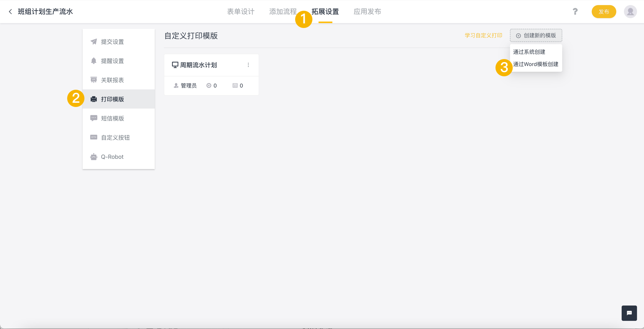
Task: Click the table count icon on template card
Action: [235, 86]
